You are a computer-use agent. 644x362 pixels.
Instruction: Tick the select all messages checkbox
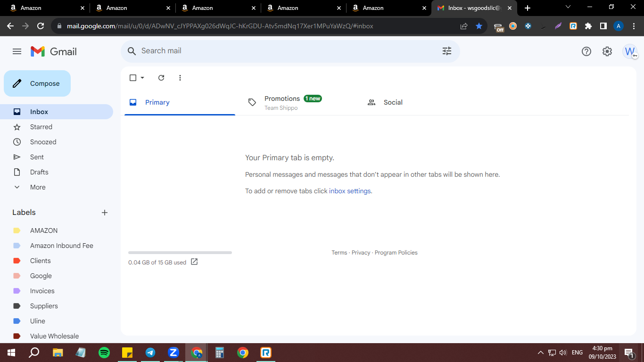(x=133, y=78)
